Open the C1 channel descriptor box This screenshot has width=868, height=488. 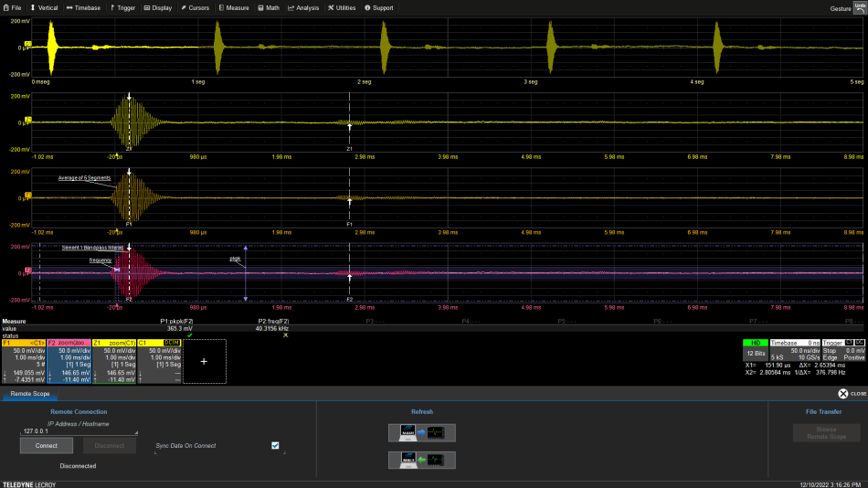coord(158,362)
